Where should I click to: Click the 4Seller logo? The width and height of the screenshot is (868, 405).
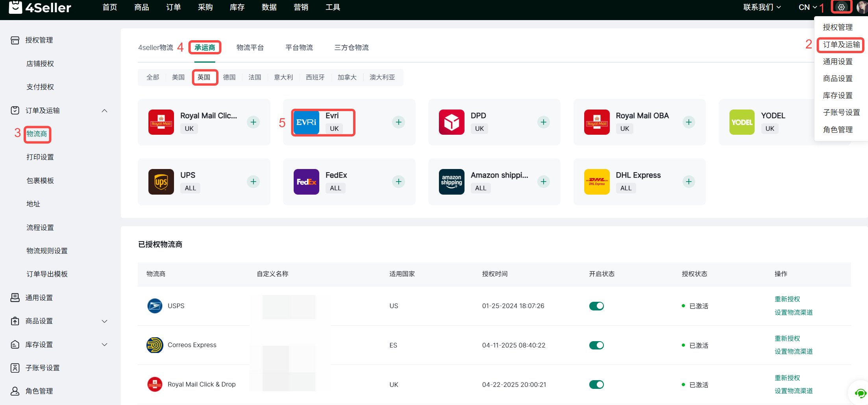coord(40,7)
